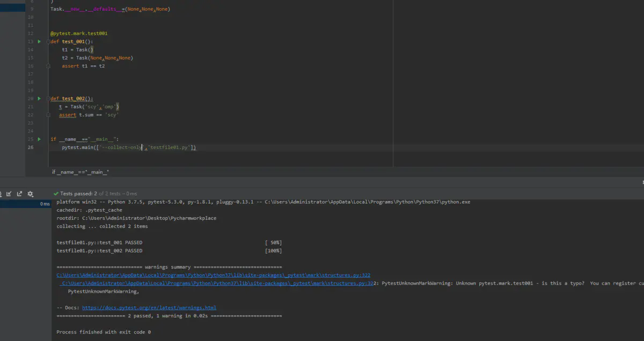
Task: Collapse the test_001 function fold marker
Action: pyautogui.click(x=49, y=41)
